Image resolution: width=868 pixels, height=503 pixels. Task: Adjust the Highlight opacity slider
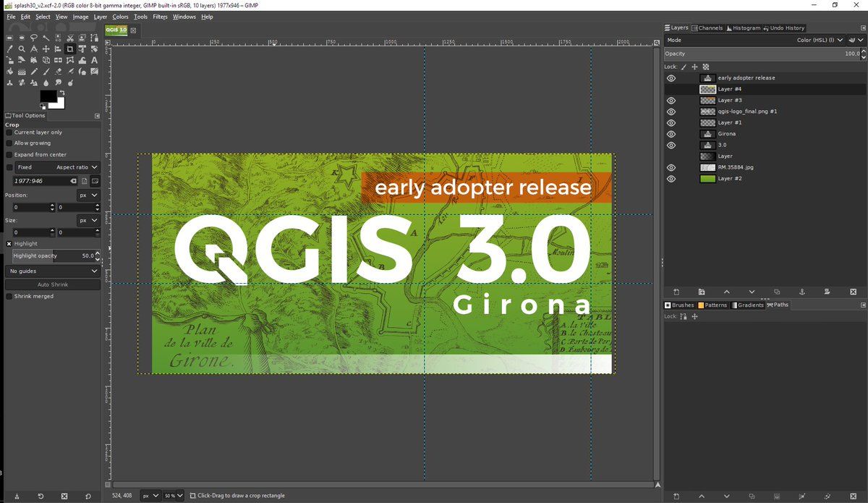[56, 256]
